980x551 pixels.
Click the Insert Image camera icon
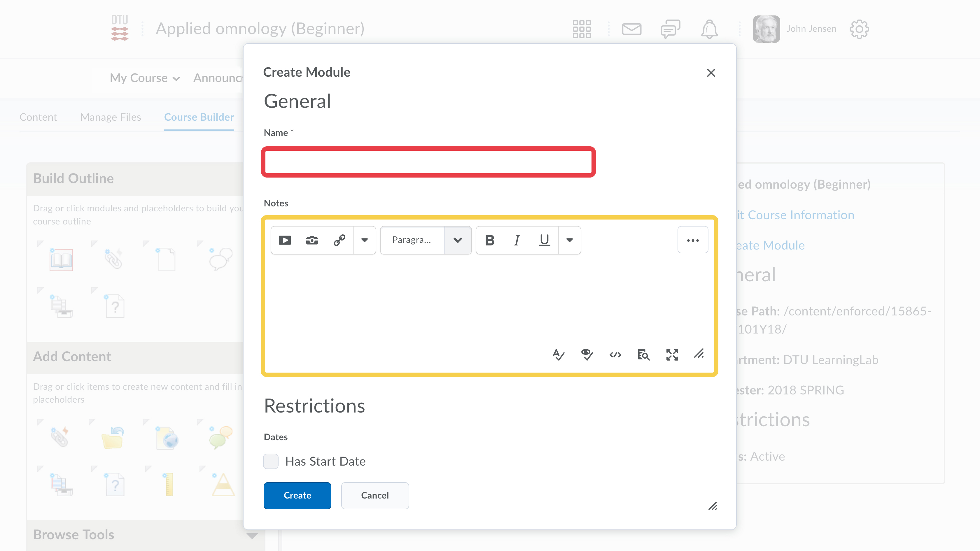(x=312, y=240)
